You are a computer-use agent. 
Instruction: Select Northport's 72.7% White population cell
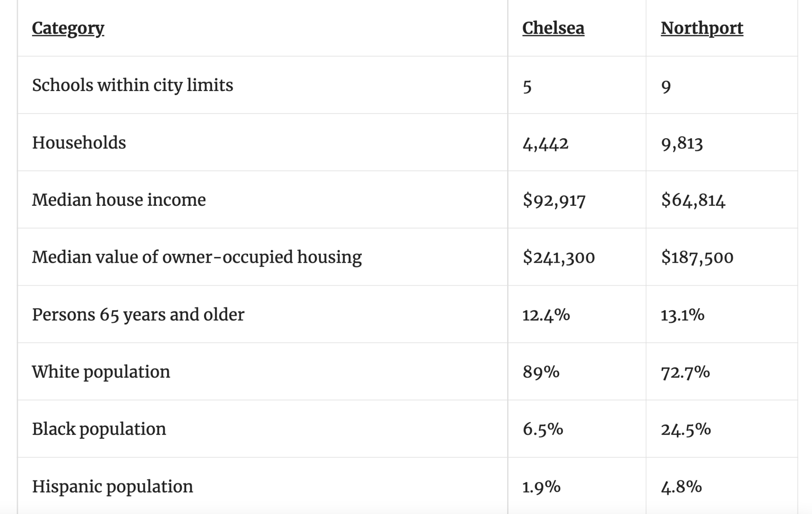pyautogui.click(x=685, y=372)
